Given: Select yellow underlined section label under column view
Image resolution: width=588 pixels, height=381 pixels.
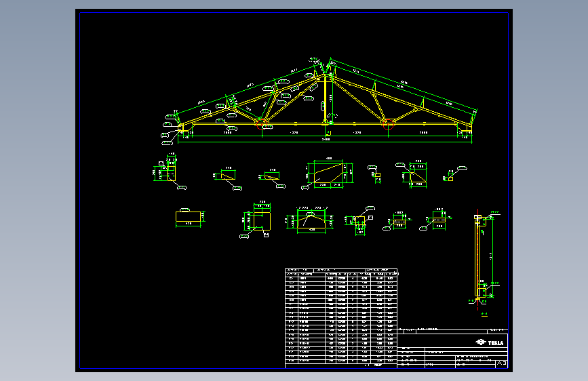Looking at the screenshot, I should (x=484, y=315).
